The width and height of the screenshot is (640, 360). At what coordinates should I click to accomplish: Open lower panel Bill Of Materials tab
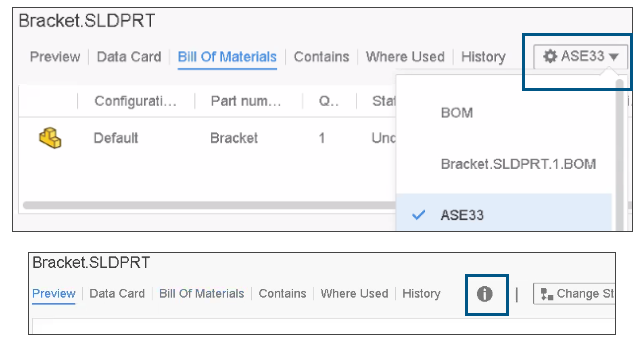point(202,293)
